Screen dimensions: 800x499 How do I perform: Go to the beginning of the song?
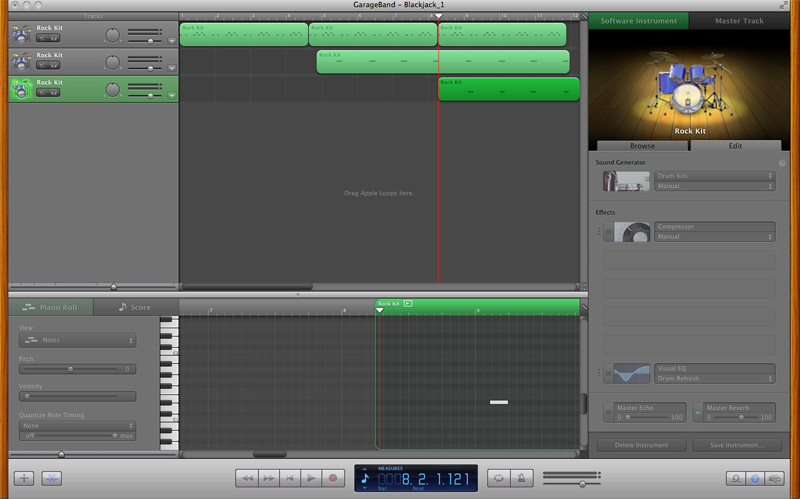click(x=290, y=479)
